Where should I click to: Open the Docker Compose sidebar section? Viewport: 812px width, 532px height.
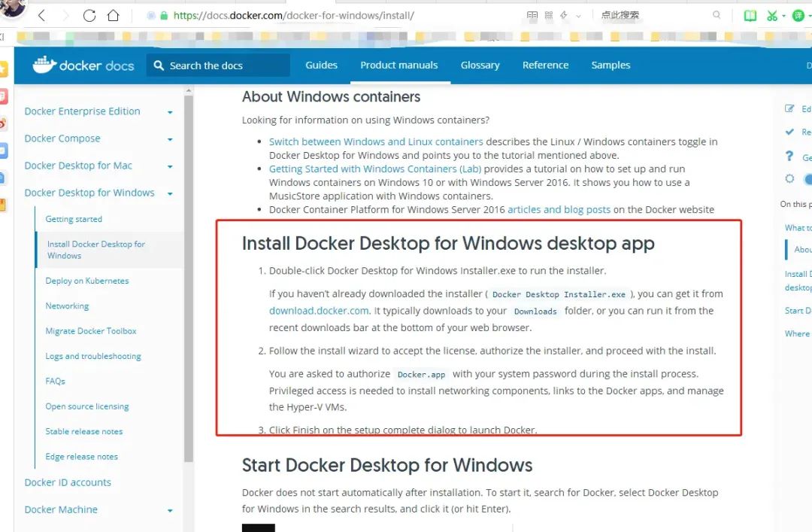pos(62,138)
